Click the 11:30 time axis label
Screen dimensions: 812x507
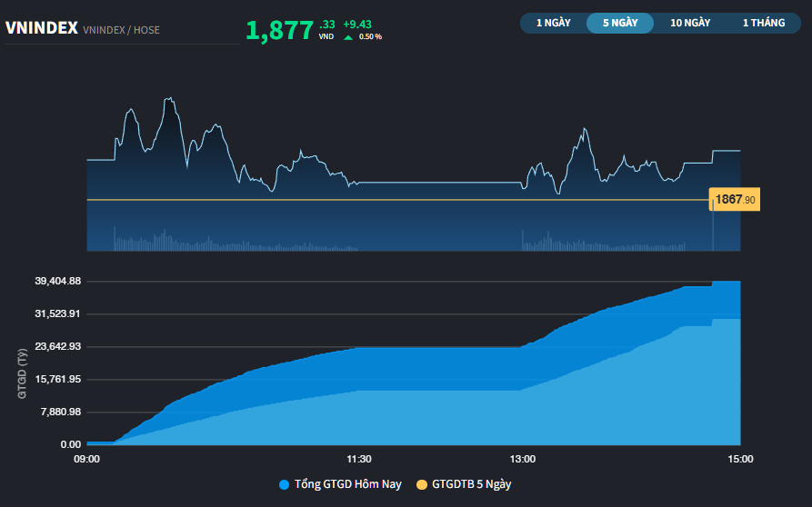[359, 460]
